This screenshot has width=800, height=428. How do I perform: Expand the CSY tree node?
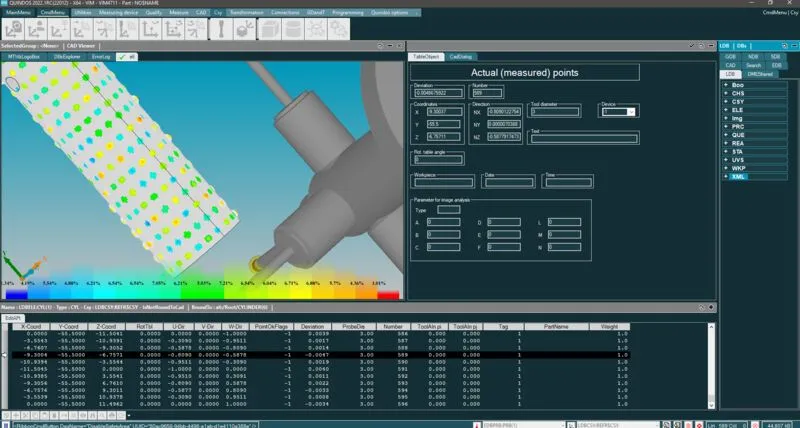(x=725, y=102)
